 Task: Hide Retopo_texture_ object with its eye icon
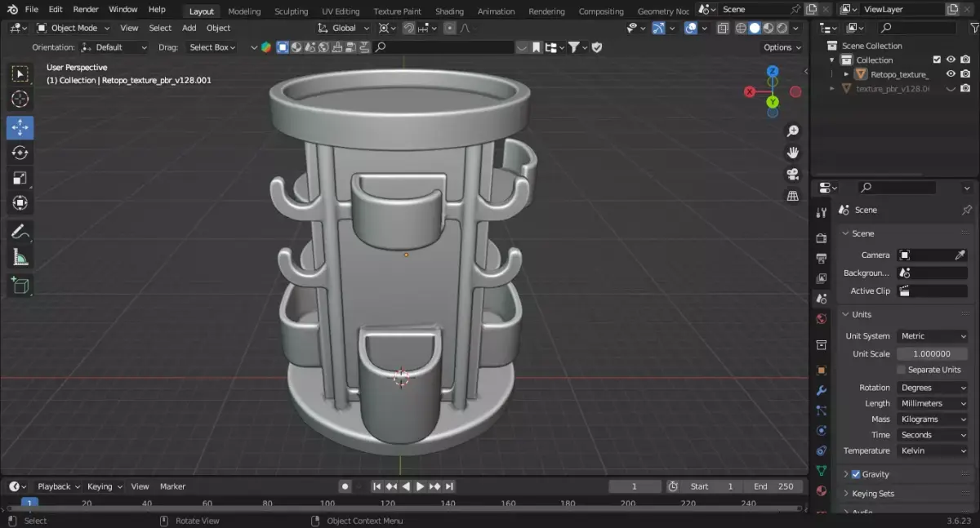pyautogui.click(x=951, y=74)
